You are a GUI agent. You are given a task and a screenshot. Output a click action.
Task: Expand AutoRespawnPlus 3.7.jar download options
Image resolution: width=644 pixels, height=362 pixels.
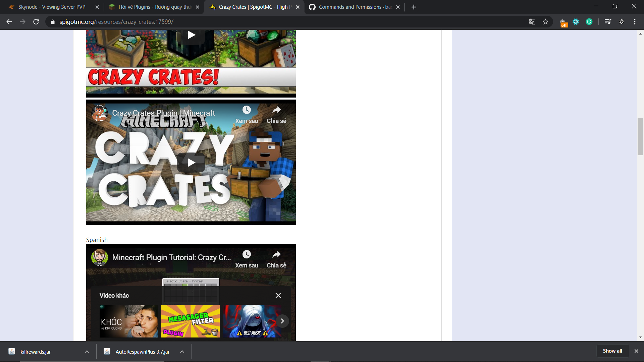182,352
